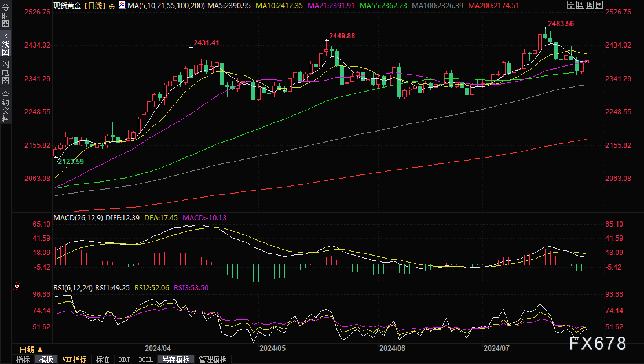The image size is (644, 364).
Task: Click the 现货黄金【日线】 chart title
Action: (80, 6)
